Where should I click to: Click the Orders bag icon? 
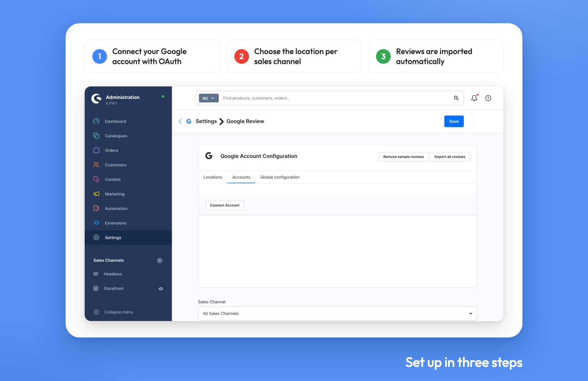click(96, 150)
